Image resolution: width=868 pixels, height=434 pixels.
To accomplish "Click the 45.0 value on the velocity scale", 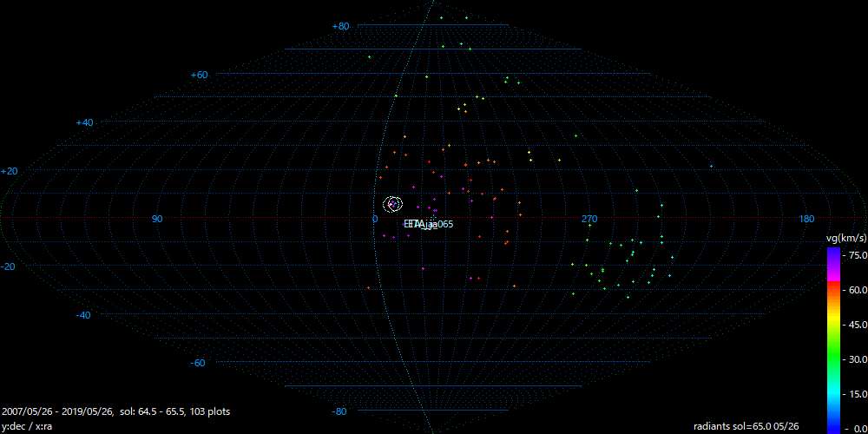I will [858, 325].
